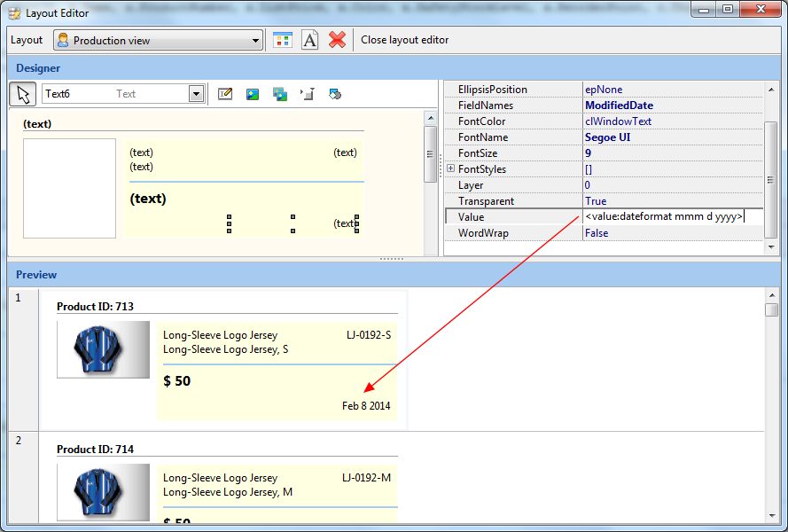Image resolution: width=788 pixels, height=532 pixels.
Task: Click the new layout grid icon
Action: [x=282, y=40]
